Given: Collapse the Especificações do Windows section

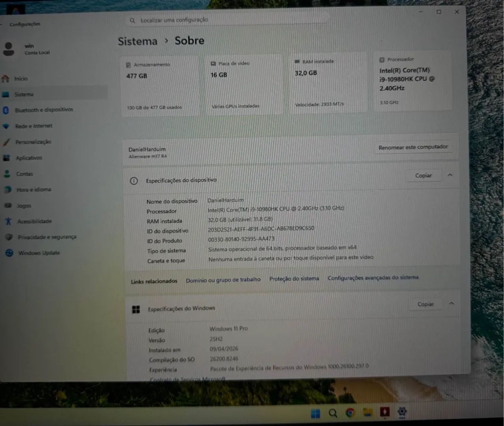Looking at the screenshot, I should click(x=452, y=303).
